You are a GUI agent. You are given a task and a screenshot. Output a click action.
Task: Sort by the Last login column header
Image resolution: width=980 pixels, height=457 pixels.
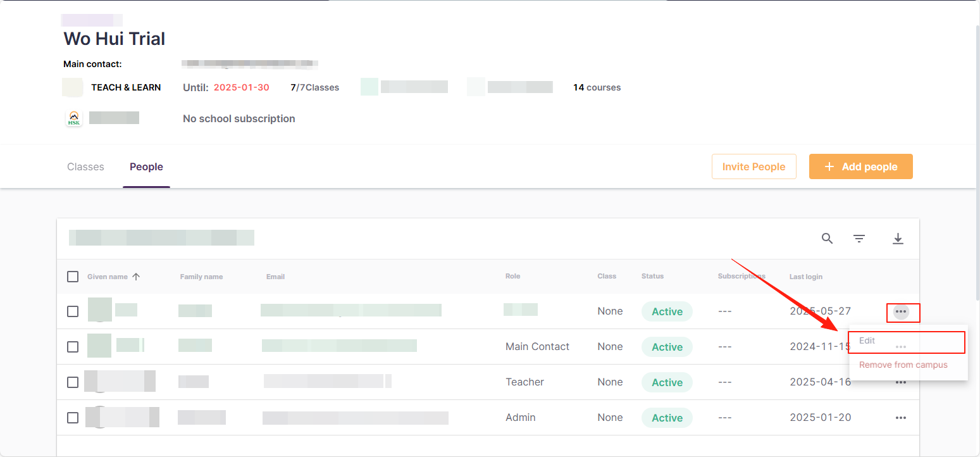click(805, 277)
